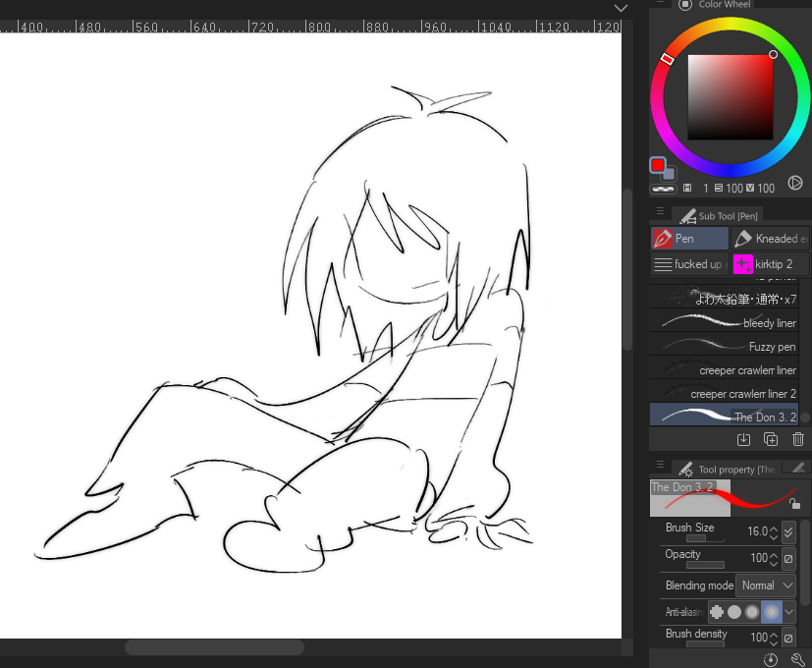Expand collapsed panel chevron above ruler
812x668 pixels.
coord(621,8)
